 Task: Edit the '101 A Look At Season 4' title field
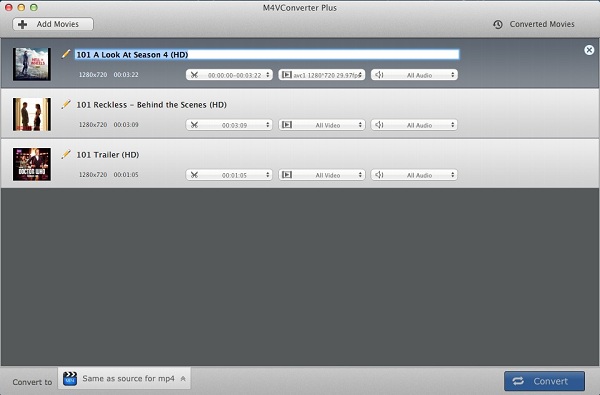click(x=267, y=54)
